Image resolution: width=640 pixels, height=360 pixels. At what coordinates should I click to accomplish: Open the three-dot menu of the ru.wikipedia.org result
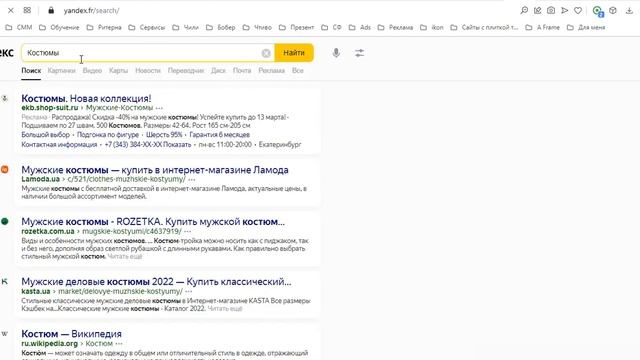coord(119,344)
